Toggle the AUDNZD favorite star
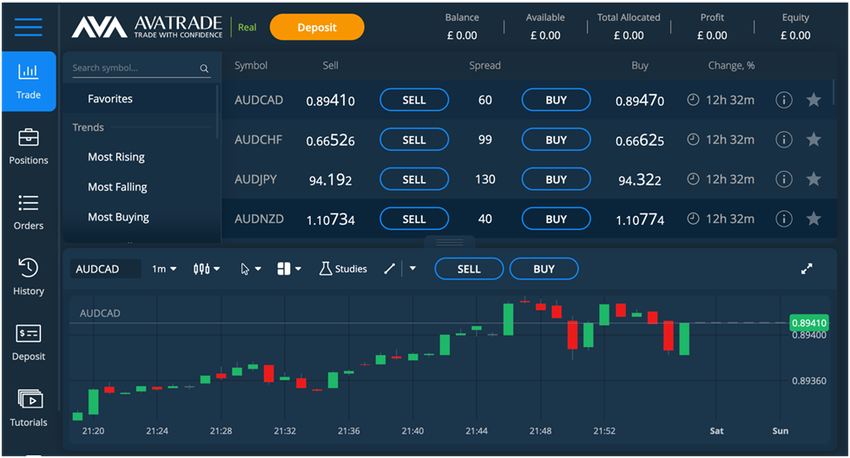 pyautogui.click(x=814, y=219)
